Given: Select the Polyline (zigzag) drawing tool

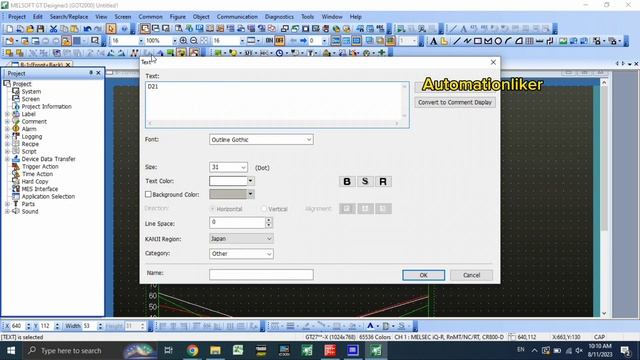Looking at the screenshot, I should point(467,41).
